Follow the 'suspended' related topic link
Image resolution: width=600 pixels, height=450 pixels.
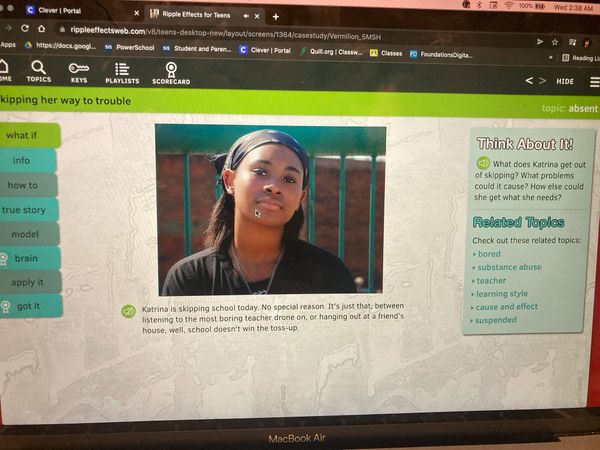point(497,320)
